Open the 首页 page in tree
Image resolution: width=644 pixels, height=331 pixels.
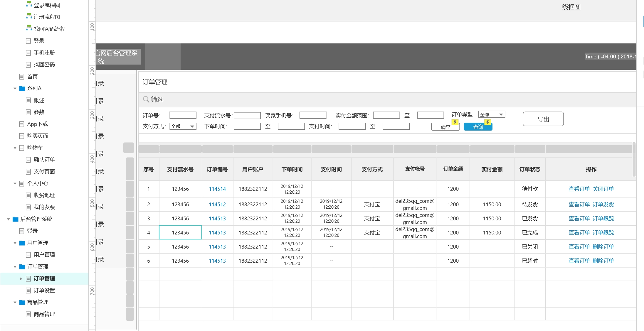tap(32, 77)
